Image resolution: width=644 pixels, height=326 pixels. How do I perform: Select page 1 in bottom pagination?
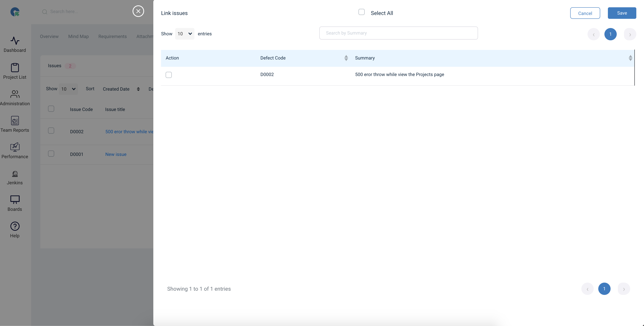point(604,289)
